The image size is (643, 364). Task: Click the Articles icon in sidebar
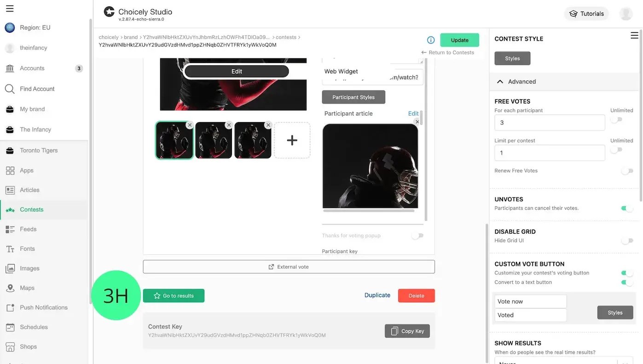pyautogui.click(x=10, y=190)
